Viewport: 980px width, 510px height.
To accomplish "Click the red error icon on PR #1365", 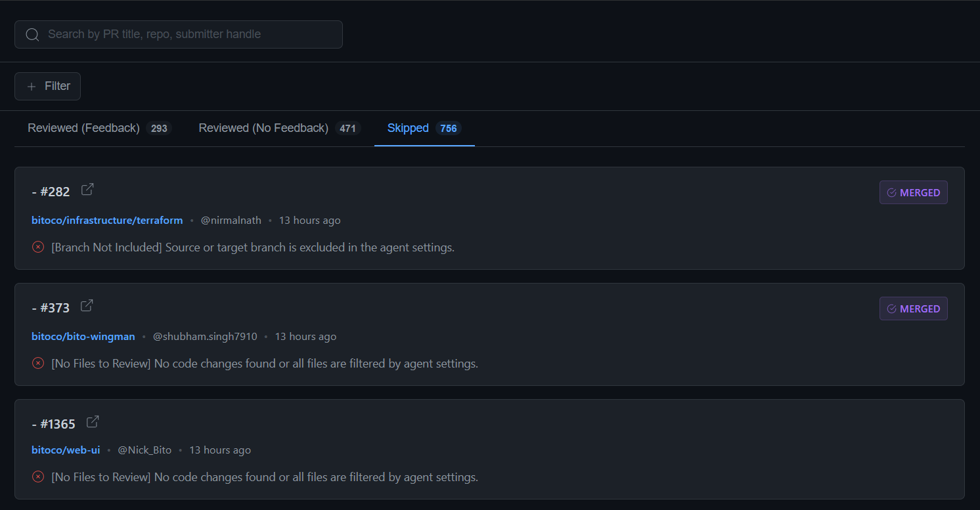I will [38, 477].
